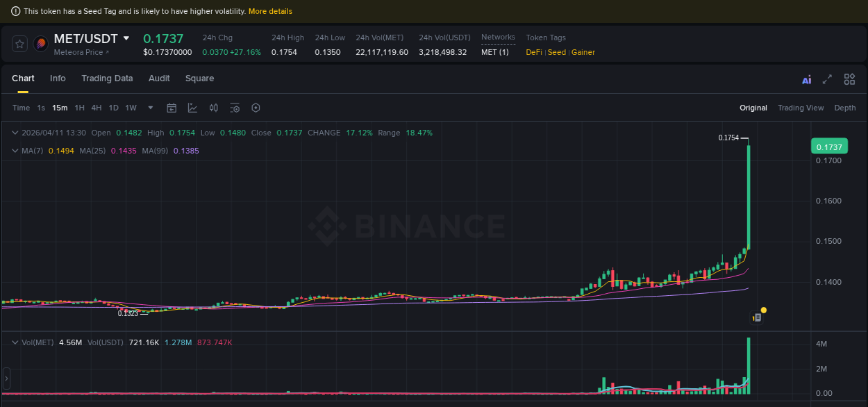
Task: Expand more time intervals dropdown arrow
Action: point(151,108)
